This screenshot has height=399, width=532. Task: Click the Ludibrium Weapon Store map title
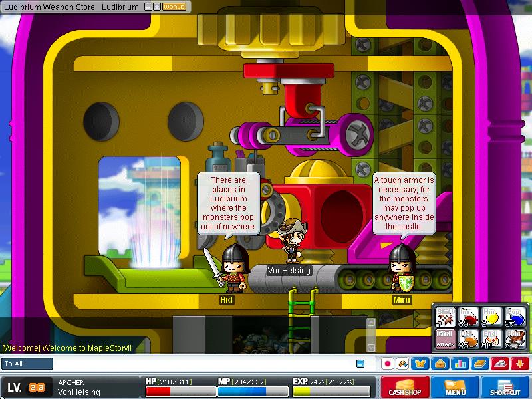click(49, 7)
